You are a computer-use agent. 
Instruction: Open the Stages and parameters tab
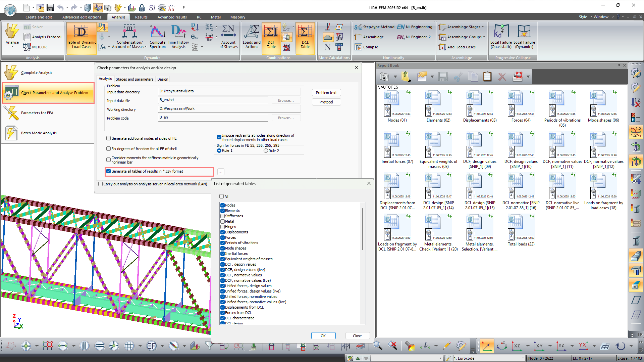[134, 79]
